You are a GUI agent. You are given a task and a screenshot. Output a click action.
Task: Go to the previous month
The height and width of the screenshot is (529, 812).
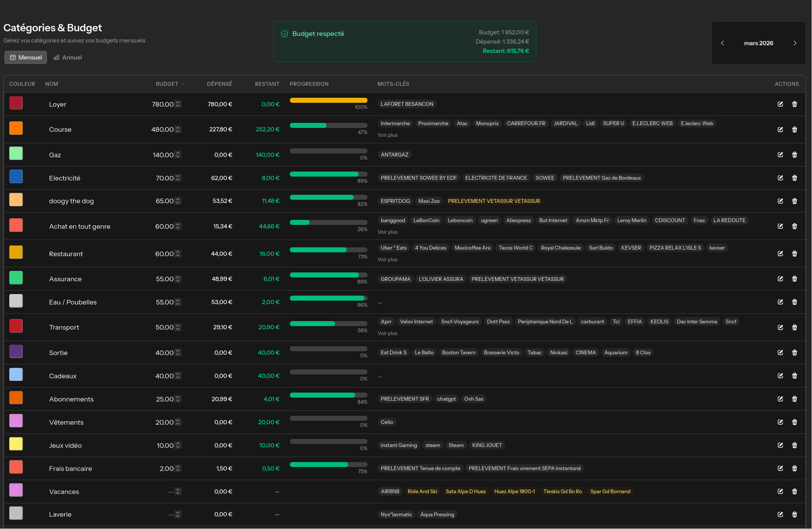722,43
